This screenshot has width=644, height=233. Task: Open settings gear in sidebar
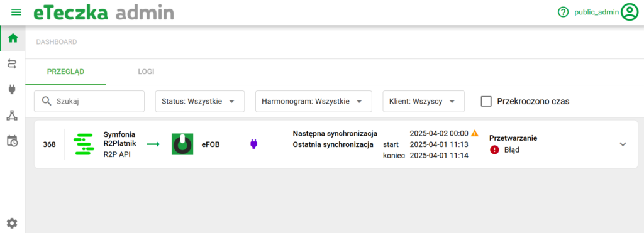click(13, 223)
